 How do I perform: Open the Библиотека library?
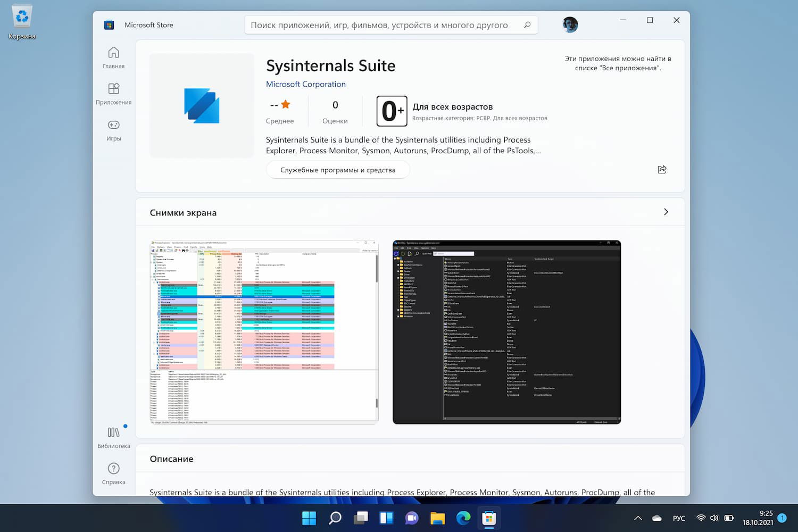[113, 438]
